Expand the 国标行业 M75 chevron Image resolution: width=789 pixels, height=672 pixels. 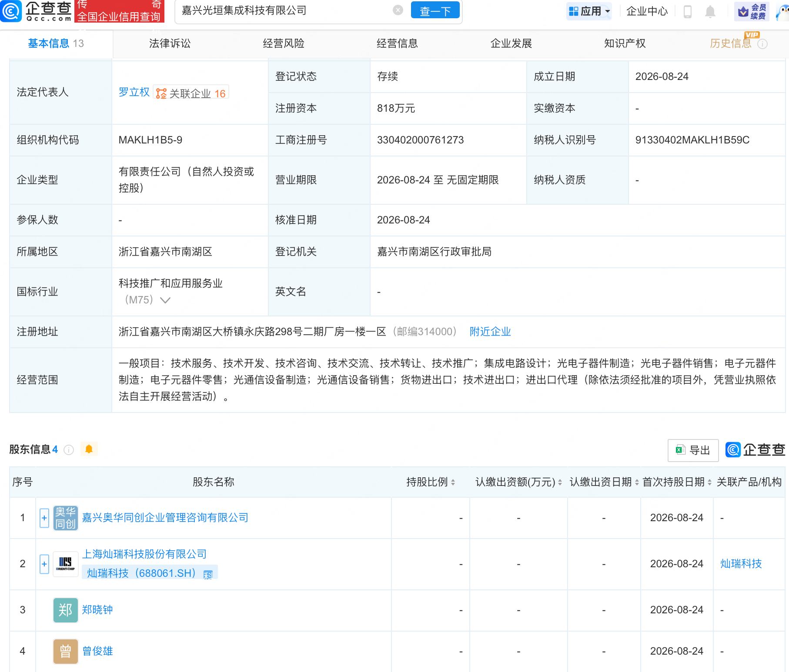(x=165, y=300)
